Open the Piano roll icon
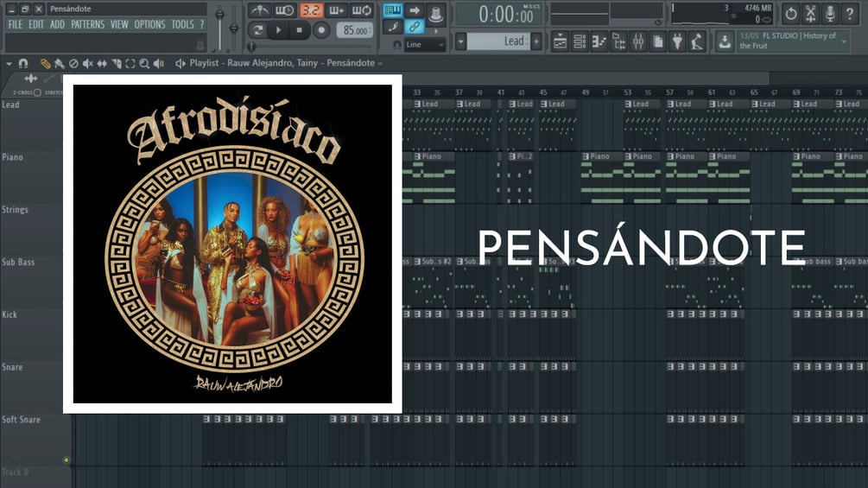 (599, 41)
